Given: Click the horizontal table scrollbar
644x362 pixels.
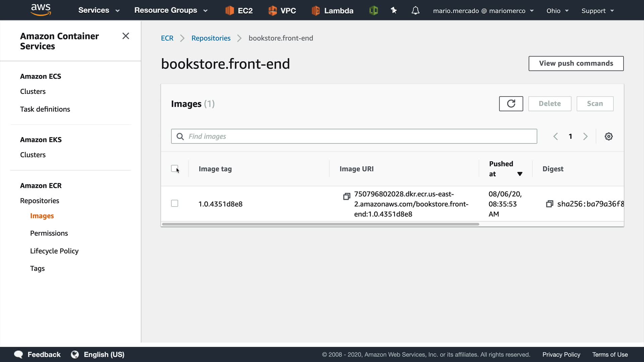Looking at the screenshot, I should tap(320, 224).
